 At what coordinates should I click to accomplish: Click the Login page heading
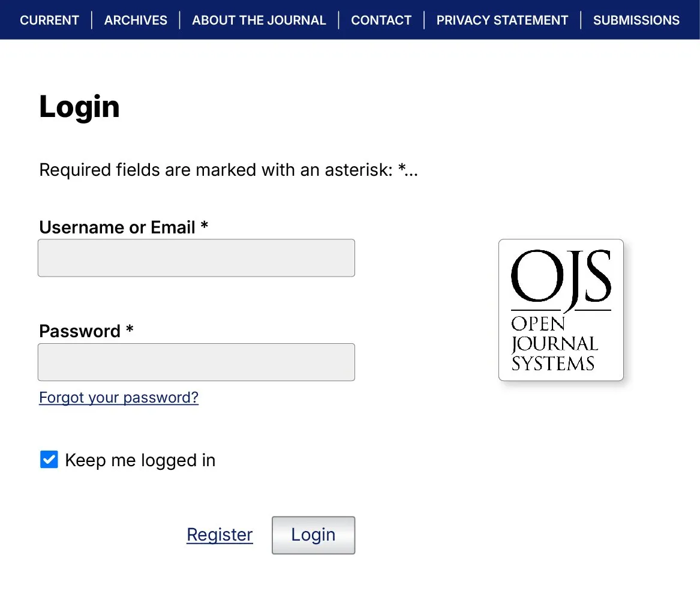click(x=79, y=107)
